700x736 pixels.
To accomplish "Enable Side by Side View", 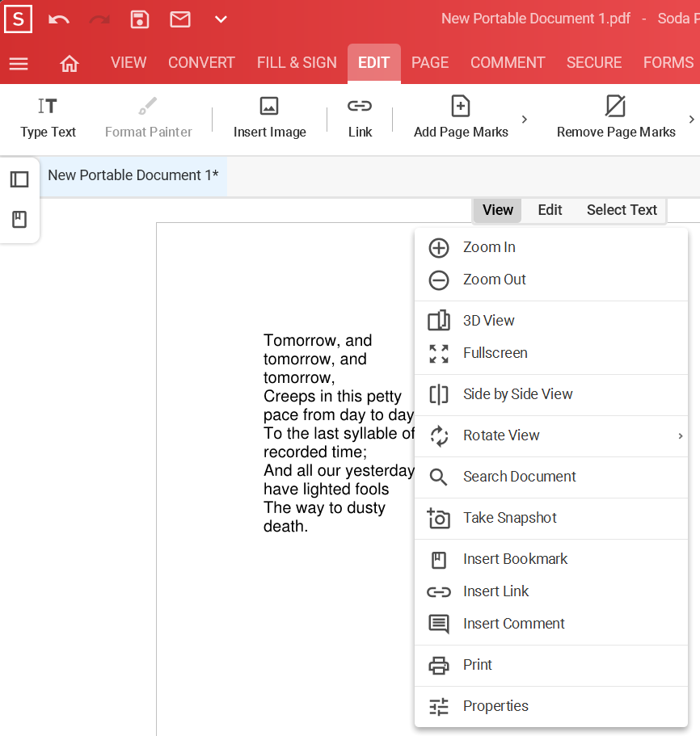I will click(551, 394).
